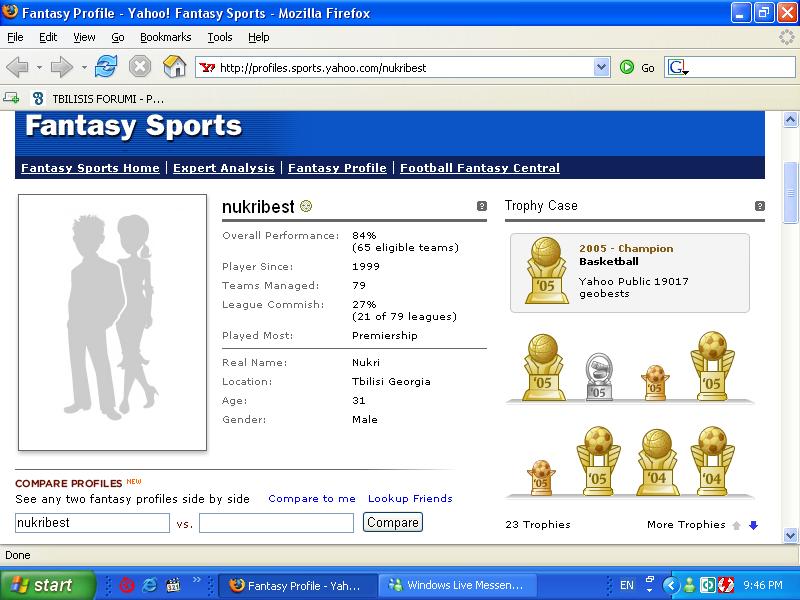
Task: Click the More Trophies up arrow
Action: (x=736, y=526)
